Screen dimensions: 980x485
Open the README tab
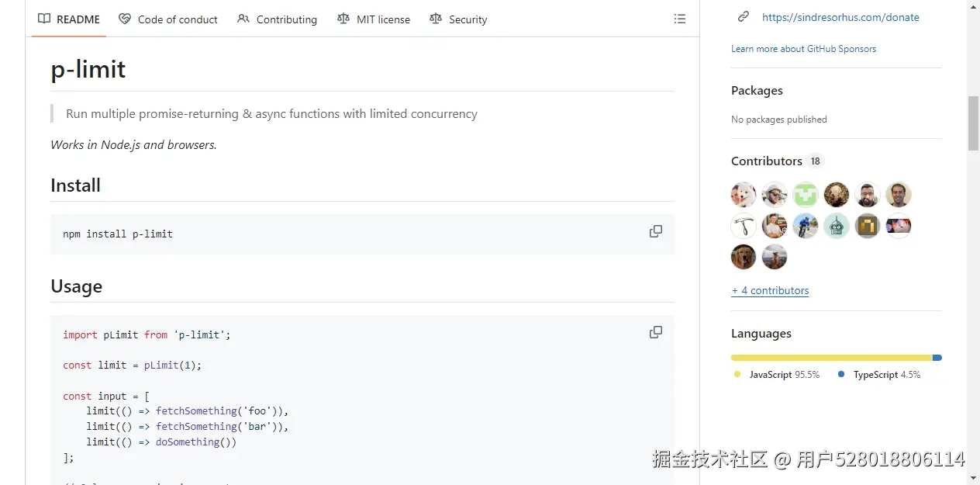point(69,19)
